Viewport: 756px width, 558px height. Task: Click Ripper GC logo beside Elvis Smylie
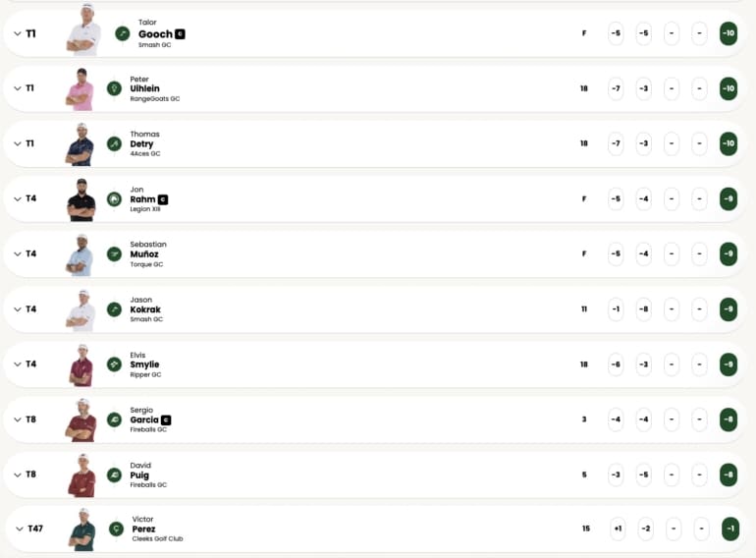tap(114, 363)
